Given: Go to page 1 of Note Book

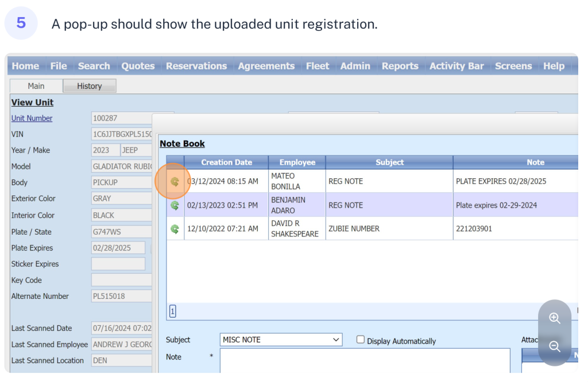Looking at the screenshot, I should (x=172, y=311).
